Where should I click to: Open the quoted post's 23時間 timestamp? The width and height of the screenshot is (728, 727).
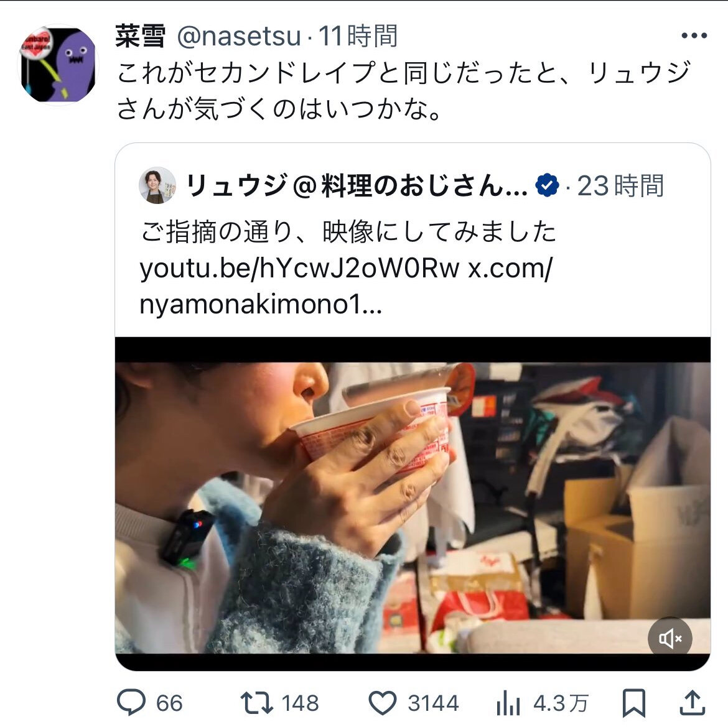(x=620, y=186)
